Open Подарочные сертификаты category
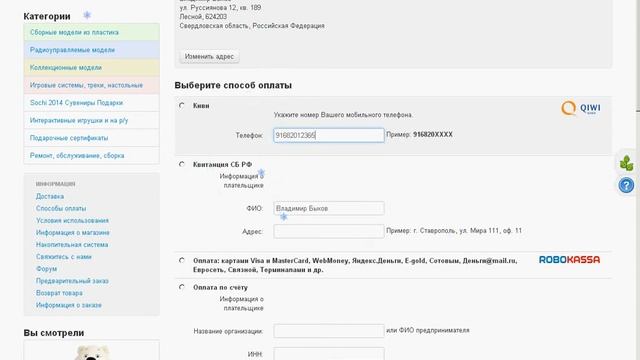Viewport: 640px width, 360px height. [91, 138]
